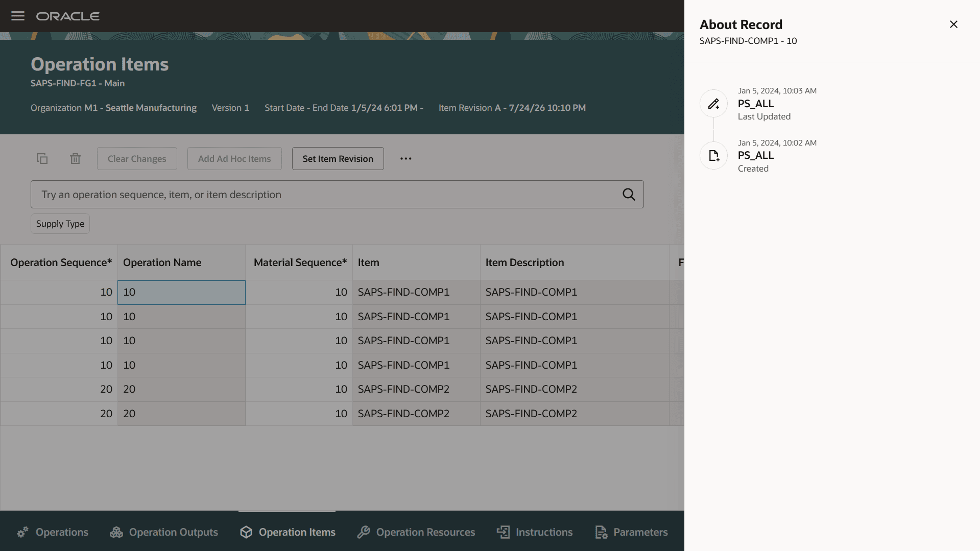The image size is (980, 551).
Task: Close the About Record panel
Action: click(953, 25)
